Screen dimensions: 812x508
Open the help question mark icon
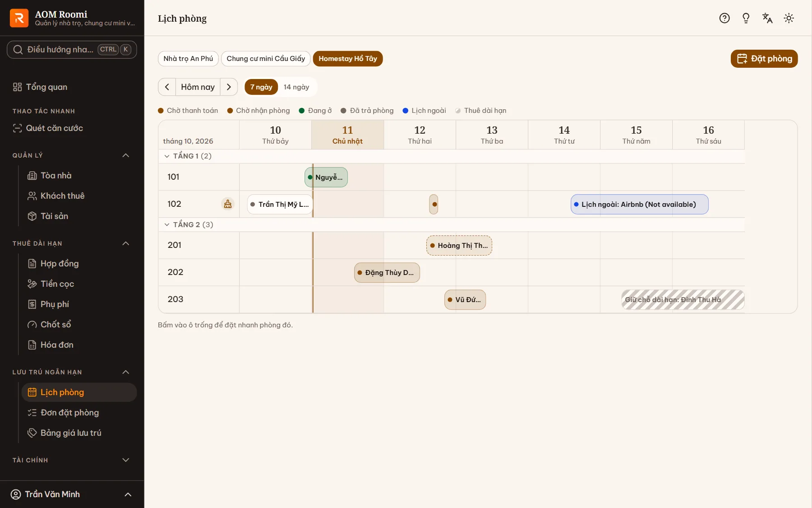(x=724, y=18)
